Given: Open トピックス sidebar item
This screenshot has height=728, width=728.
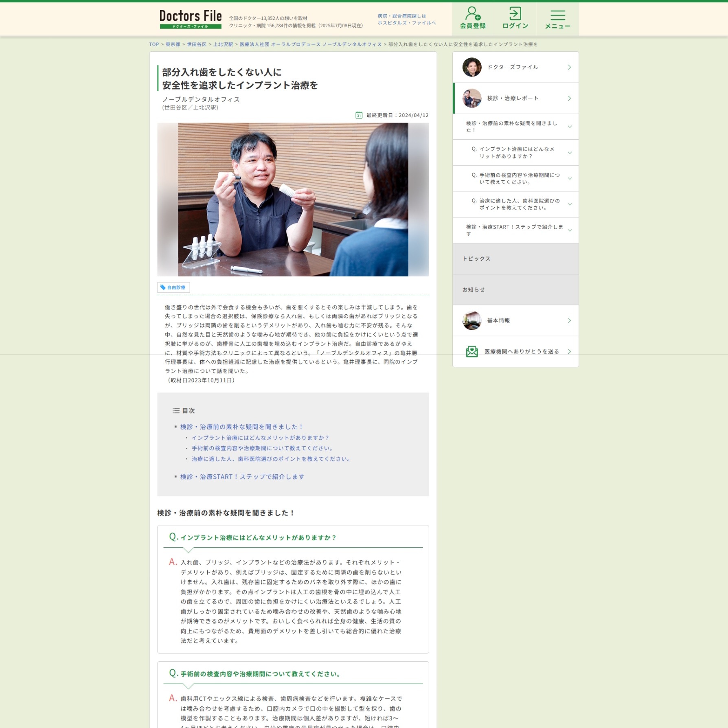Looking at the screenshot, I should click(515, 259).
